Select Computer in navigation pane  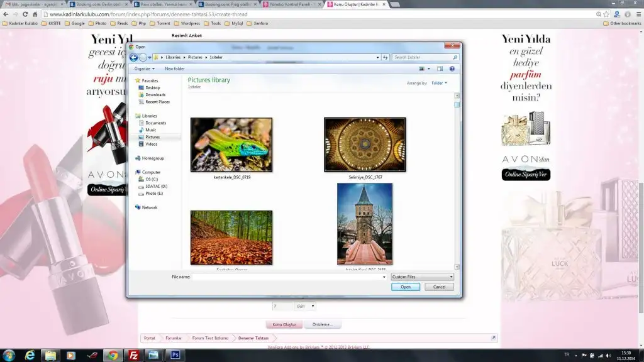click(151, 172)
